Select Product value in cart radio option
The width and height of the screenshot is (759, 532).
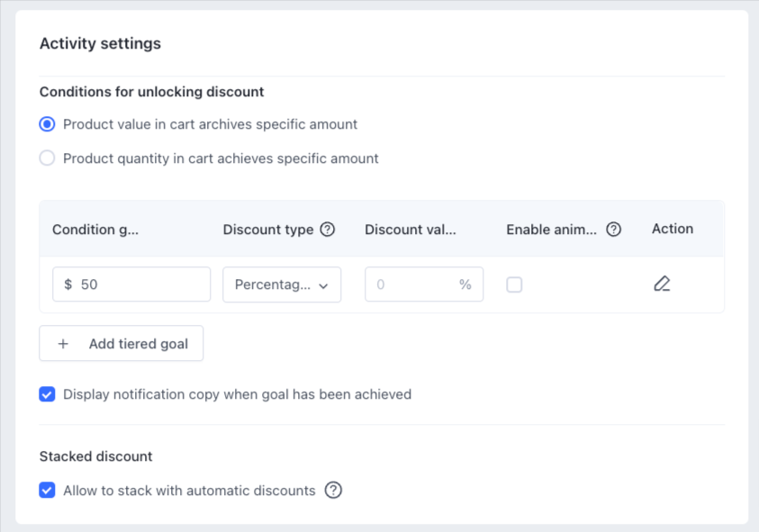(x=48, y=124)
